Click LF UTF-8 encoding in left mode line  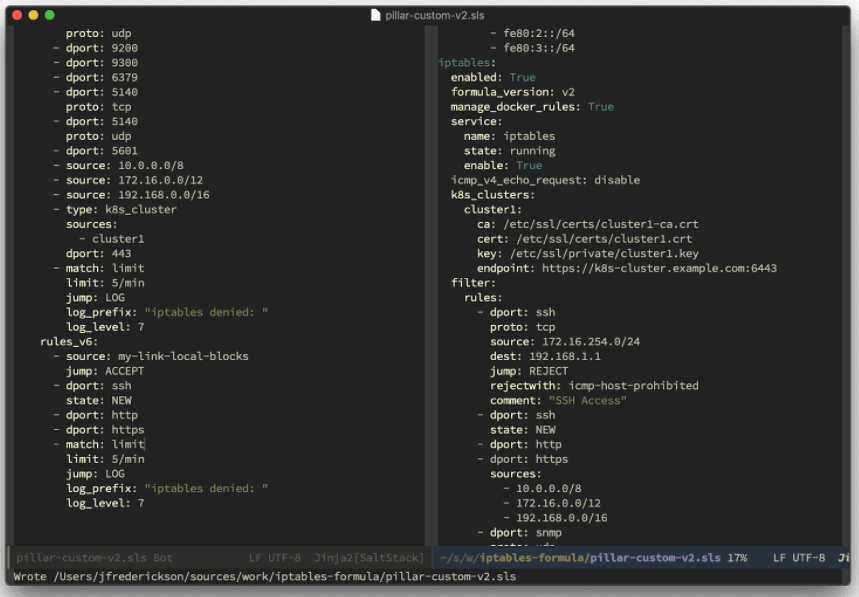[275, 557]
